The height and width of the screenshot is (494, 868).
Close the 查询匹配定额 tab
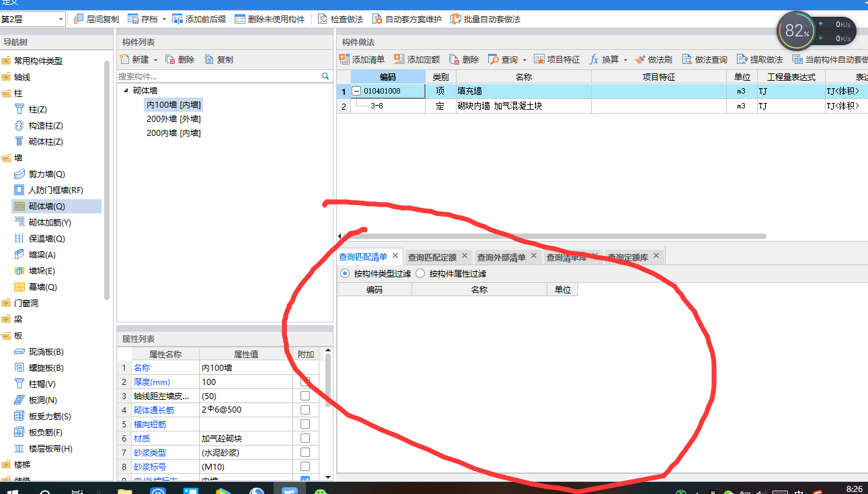[465, 256]
